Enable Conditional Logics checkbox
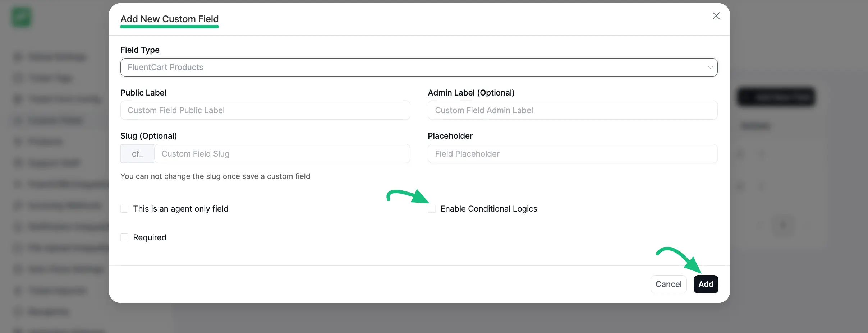This screenshot has height=333, width=868. tap(432, 209)
